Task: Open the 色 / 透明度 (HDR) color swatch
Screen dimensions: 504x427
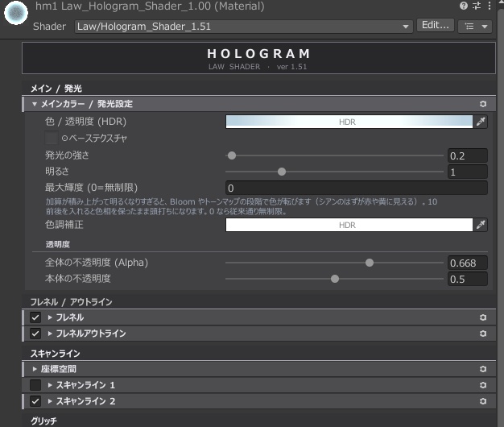Action: (349, 122)
